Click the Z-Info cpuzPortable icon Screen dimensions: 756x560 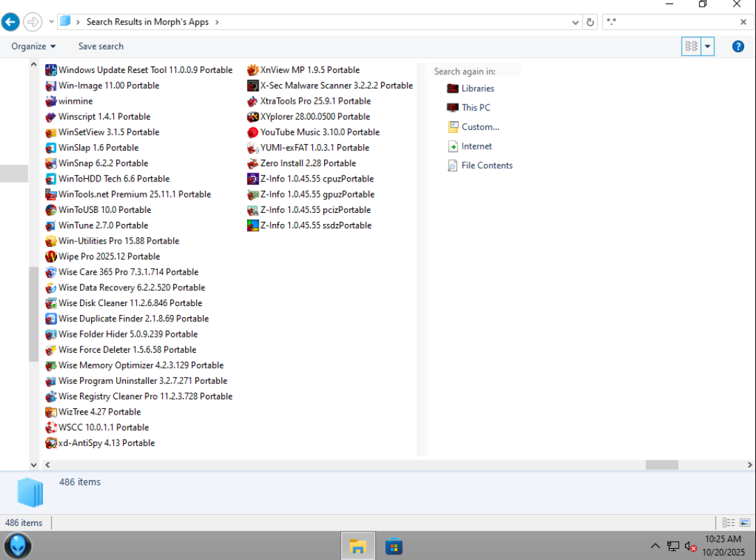(x=252, y=179)
